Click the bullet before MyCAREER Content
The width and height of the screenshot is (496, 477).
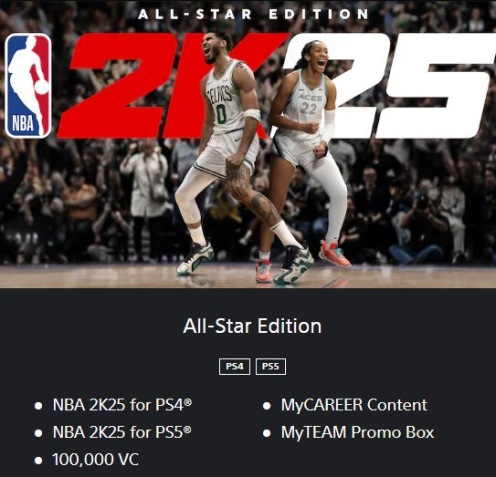coord(267,406)
